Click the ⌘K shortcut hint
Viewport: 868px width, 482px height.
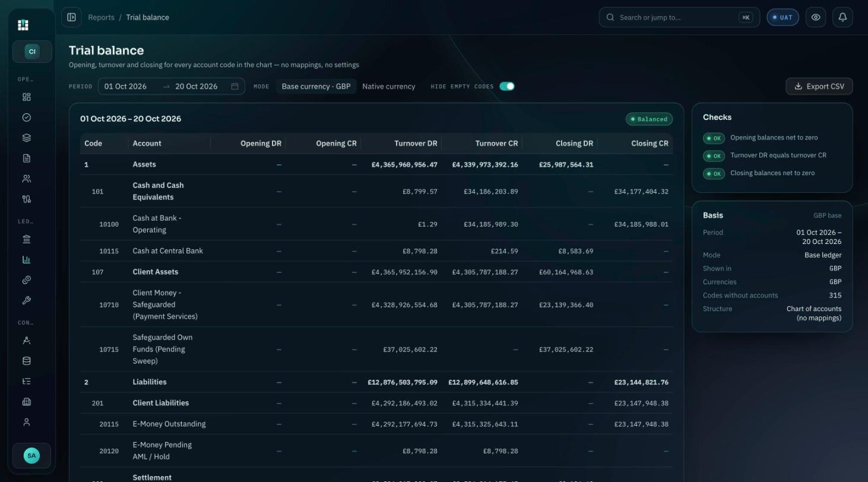746,17
